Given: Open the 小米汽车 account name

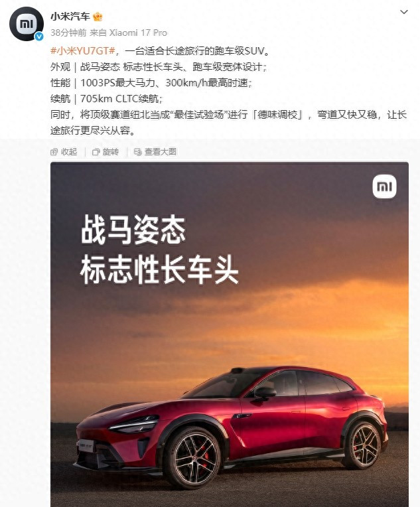Looking at the screenshot, I should coord(70,17).
